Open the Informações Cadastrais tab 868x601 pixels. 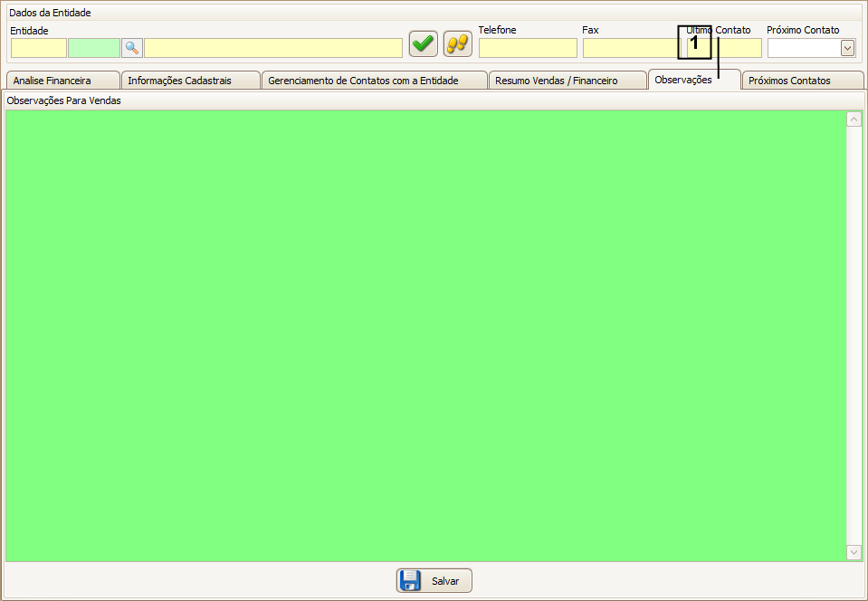(190, 81)
